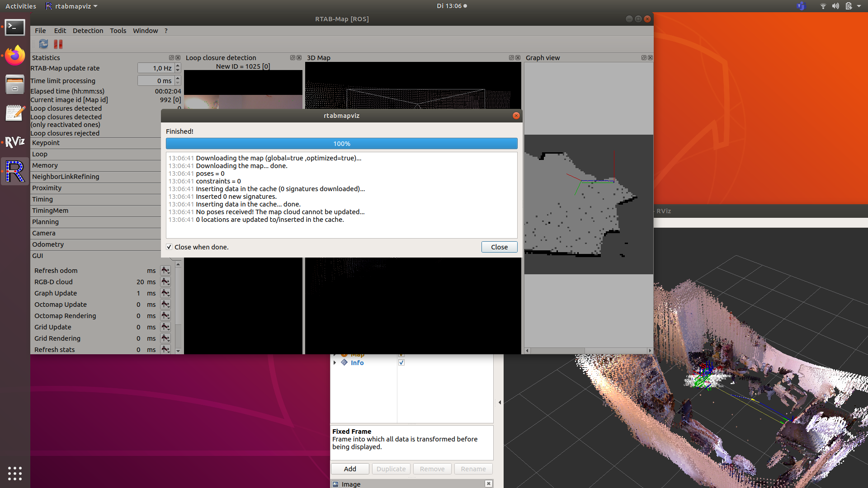Click the 100% progress bar
This screenshot has height=488, width=868.
[x=341, y=144]
